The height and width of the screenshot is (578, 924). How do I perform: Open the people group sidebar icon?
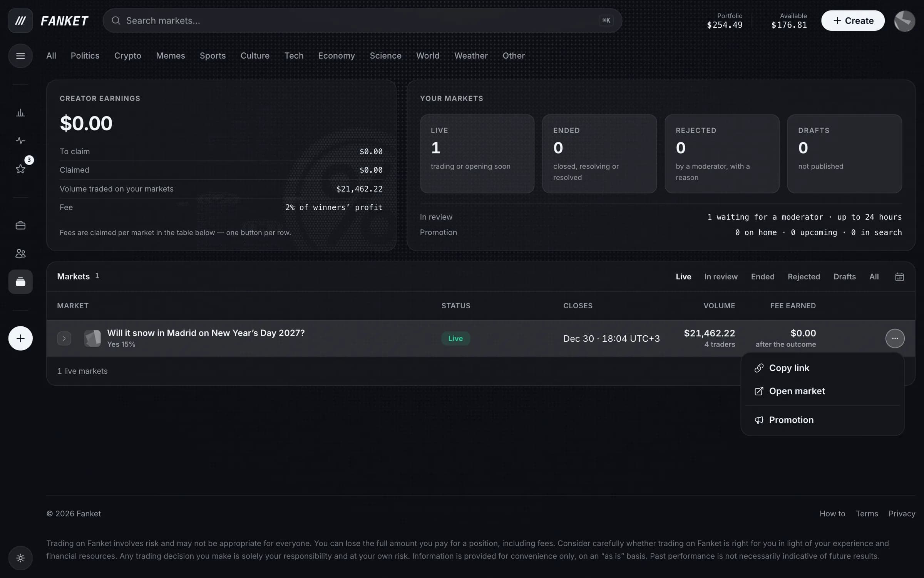(20, 254)
